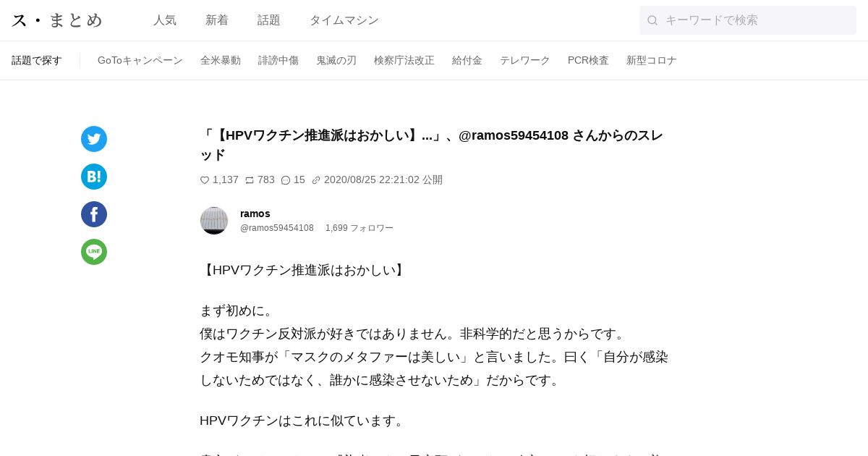The height and width of the screenshot is (456, 868).
Task: Share the thread on Twitter
Action: pos(94,139)
